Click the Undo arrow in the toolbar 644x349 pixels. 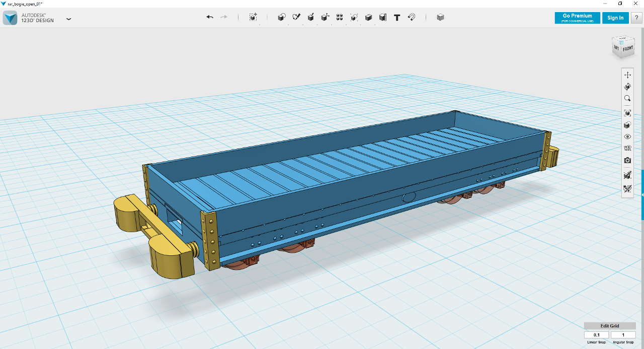coord(210,17)
